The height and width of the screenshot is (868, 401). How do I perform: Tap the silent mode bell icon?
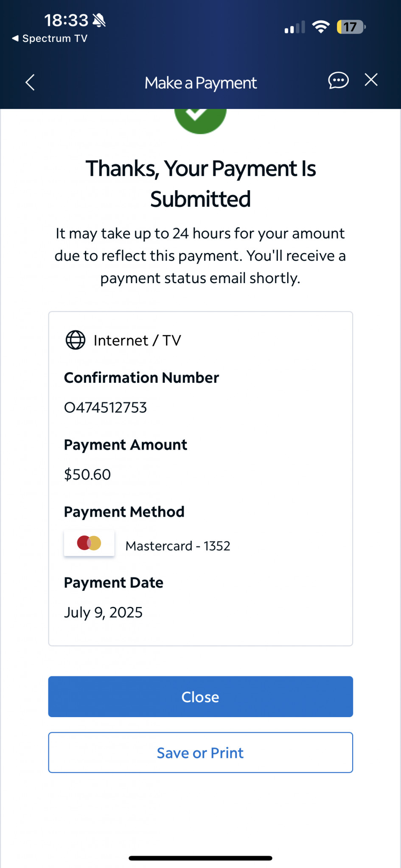click(x=99, y=20)
